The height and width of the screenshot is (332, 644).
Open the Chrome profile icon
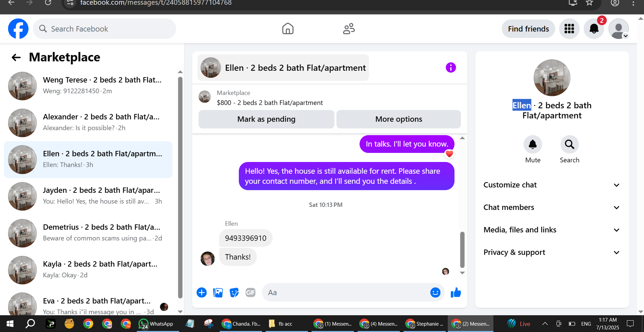pos(615,3)
